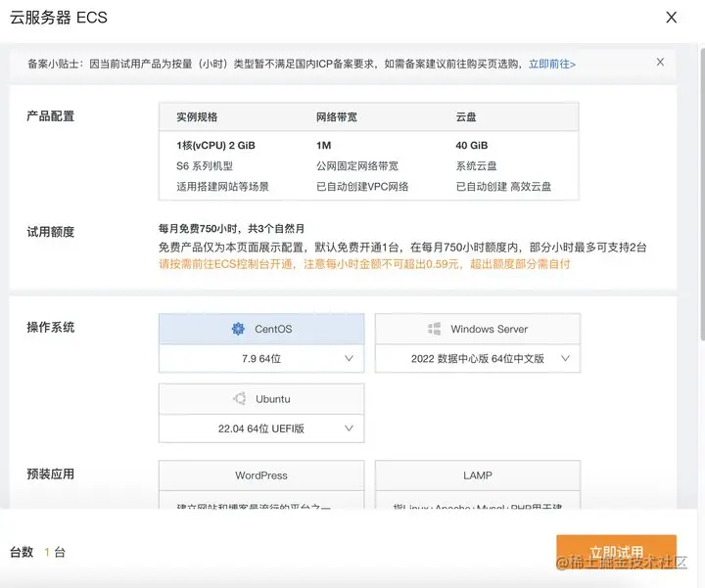Click the 网络带宽 column header
Image resolution: width=705 pixels, height=588 pixels.
(x=337, y=117)
